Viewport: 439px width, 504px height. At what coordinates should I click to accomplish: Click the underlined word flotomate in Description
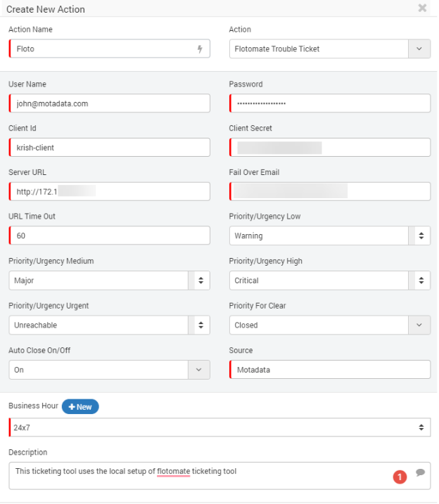[x=173, y=472]
